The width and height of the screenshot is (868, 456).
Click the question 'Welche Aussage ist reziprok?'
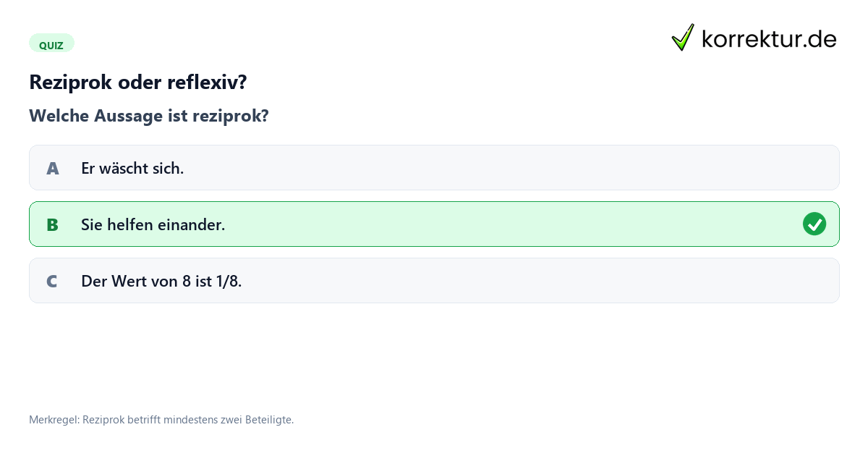[x=149, y=116]
